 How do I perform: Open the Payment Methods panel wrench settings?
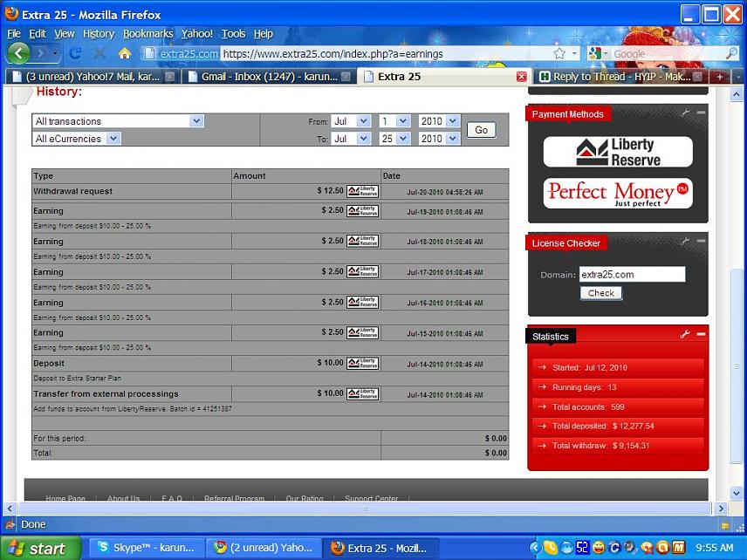[x=685, y=113]
